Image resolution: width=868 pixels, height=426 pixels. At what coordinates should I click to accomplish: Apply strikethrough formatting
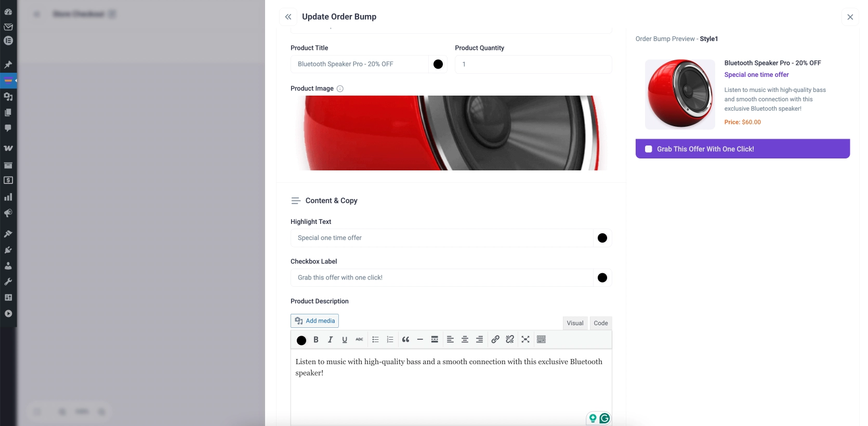359,339
